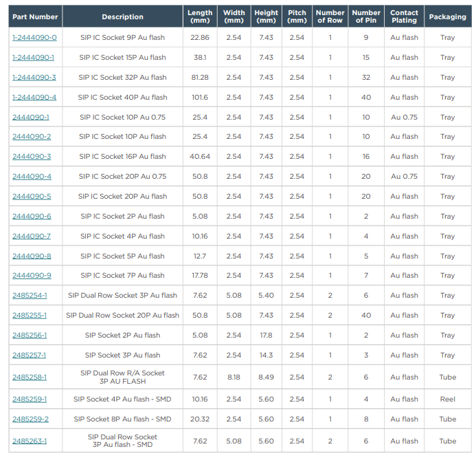Click the Contact Plating column header

[404, 17]
